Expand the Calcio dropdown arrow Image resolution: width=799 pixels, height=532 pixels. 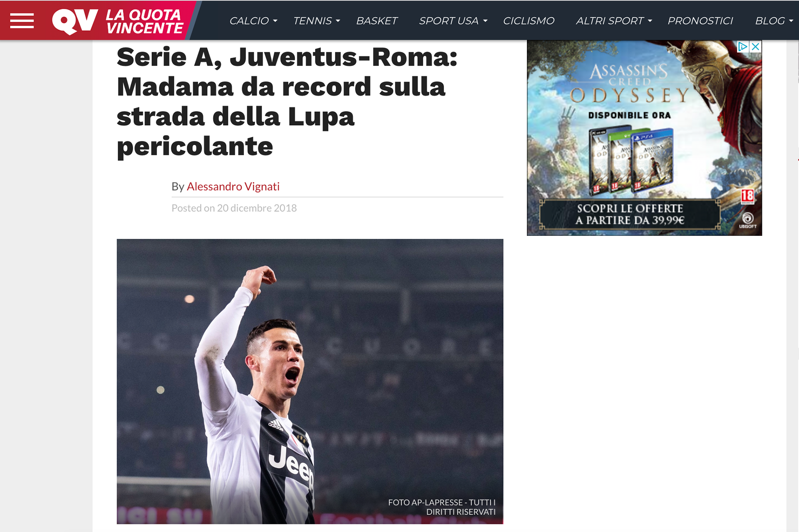[x=275, y=21]
